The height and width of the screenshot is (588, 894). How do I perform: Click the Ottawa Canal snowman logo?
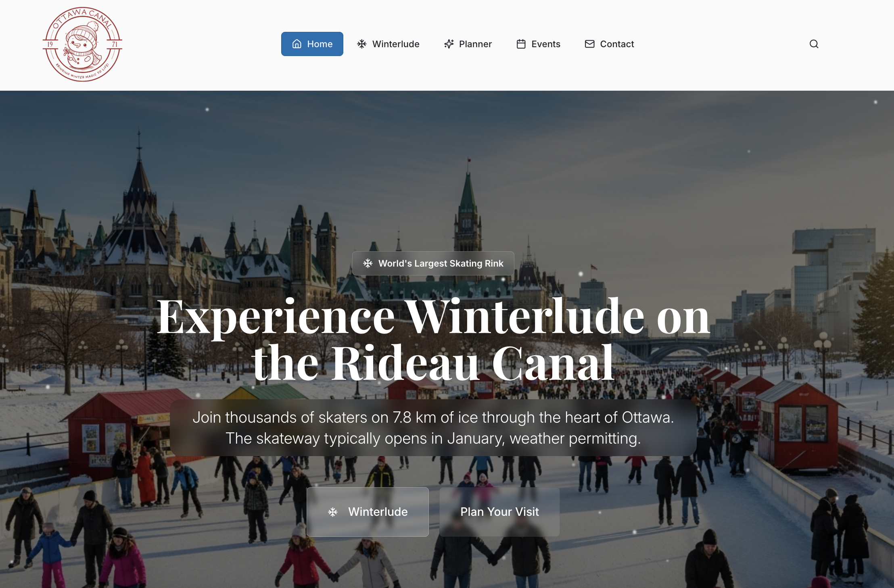[82, 44]
